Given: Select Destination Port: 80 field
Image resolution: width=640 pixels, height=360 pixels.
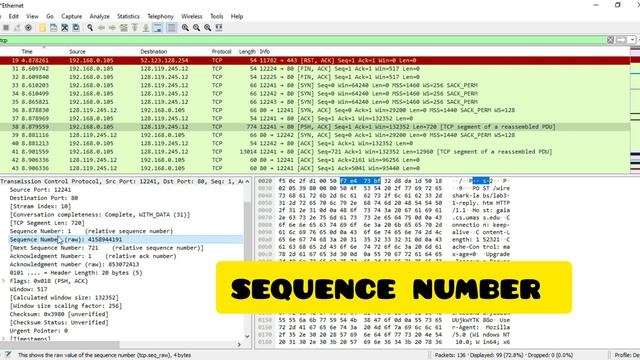Looking at the screenshot, I should (44, 198).
